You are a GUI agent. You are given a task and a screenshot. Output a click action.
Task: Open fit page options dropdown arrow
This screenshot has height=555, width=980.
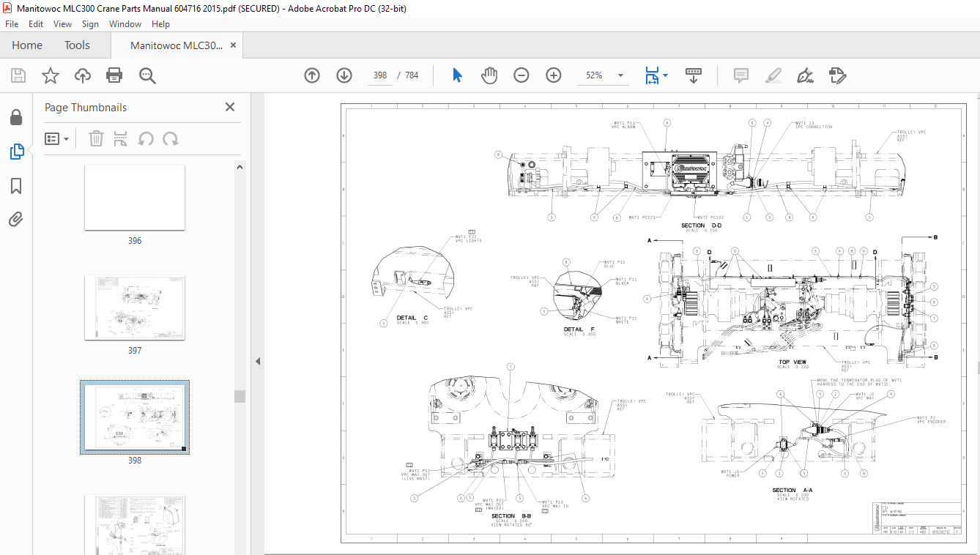(x=665, y=75)
